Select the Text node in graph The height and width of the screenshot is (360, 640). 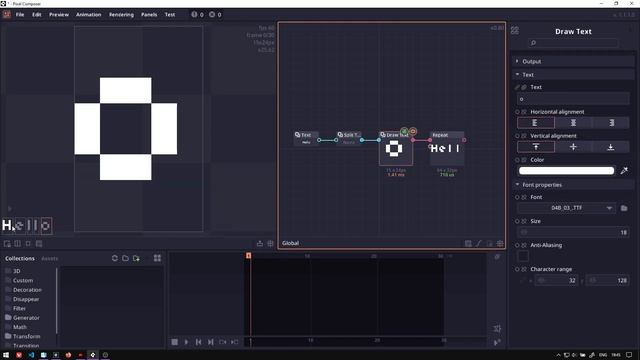(306, 138)
